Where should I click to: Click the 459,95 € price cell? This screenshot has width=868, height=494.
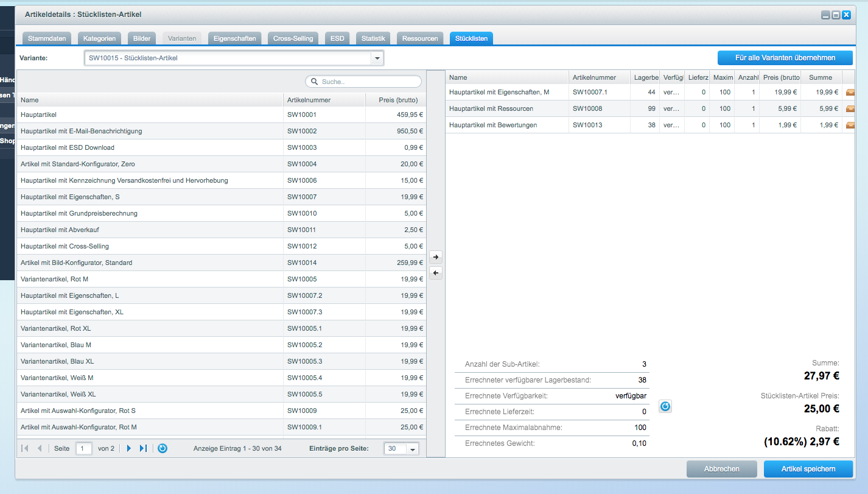pos(396,115)
